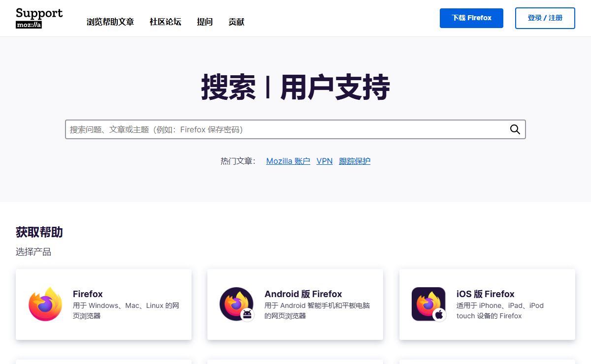This screenshot has height=364, width=591.
Task: Click the Android 智能手机和平板电脑 description text
Action: pos(317,310)
